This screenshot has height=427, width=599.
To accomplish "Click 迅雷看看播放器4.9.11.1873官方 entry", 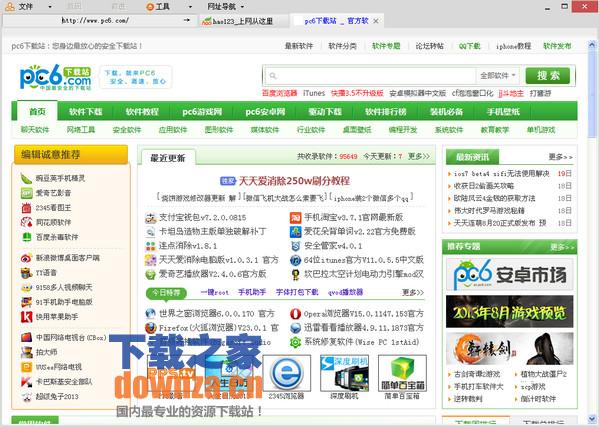I will coord(364,328).
